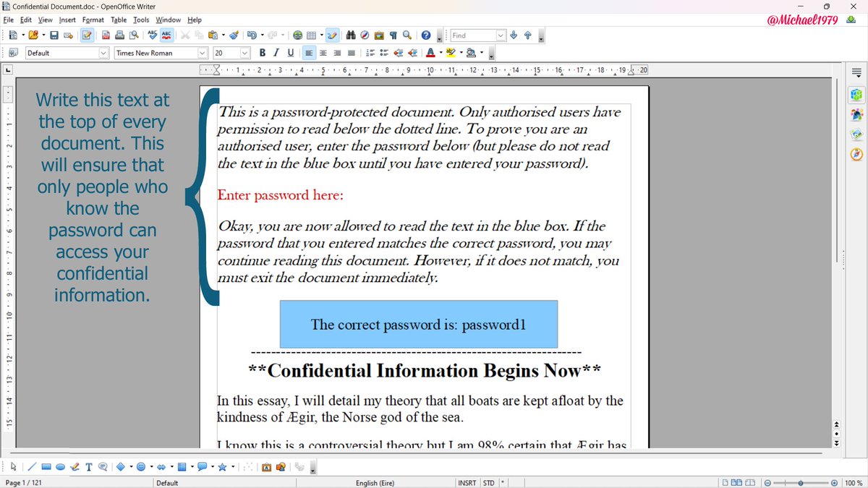Click Find Previous up arrow
Screen dimensions: 868x488
(x=527, y=35)
